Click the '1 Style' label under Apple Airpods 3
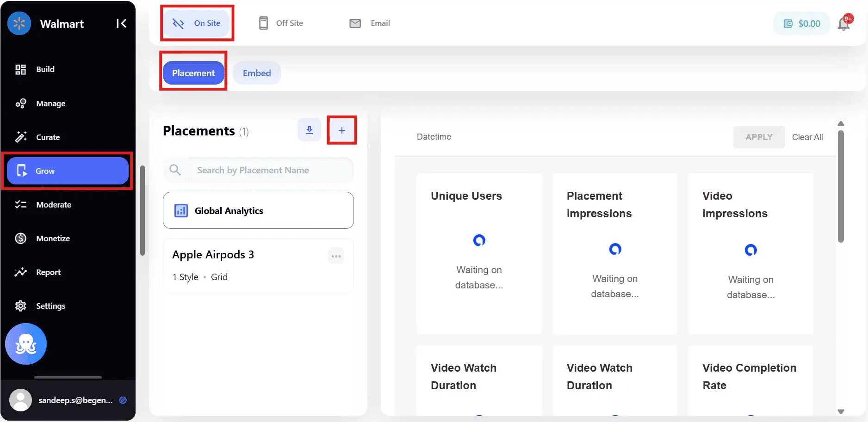 click(185, 277)
